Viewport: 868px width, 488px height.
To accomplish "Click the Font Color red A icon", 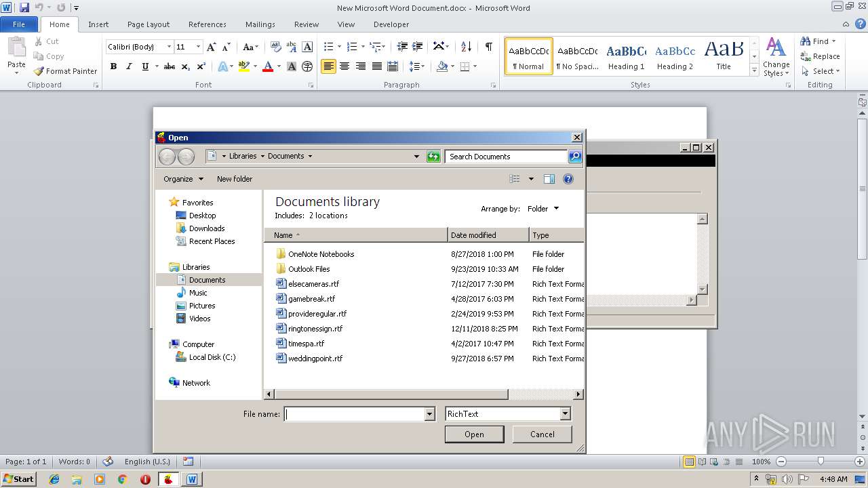I will point(268,66).
